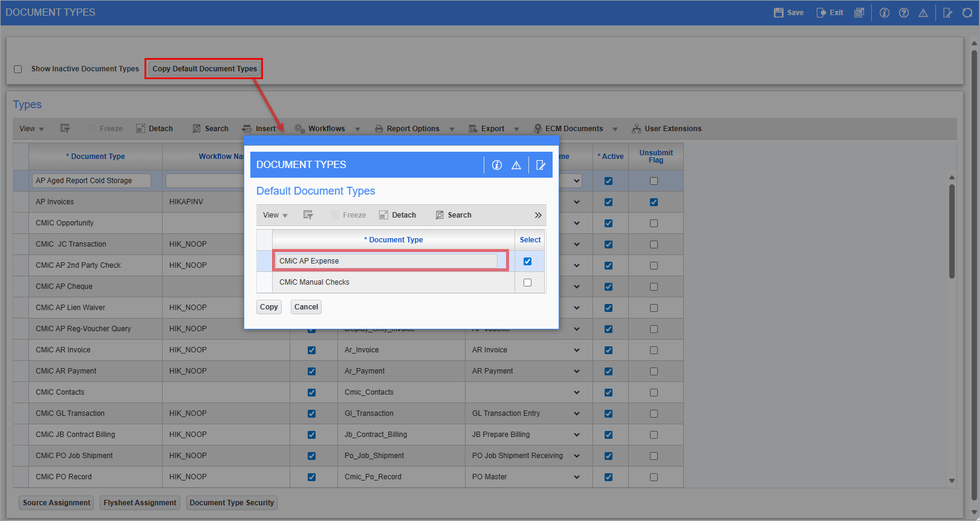980x521 pixels.
Task: Click Report Options in the toolbar
Action: pyautogui.click(x=407, y=129)
